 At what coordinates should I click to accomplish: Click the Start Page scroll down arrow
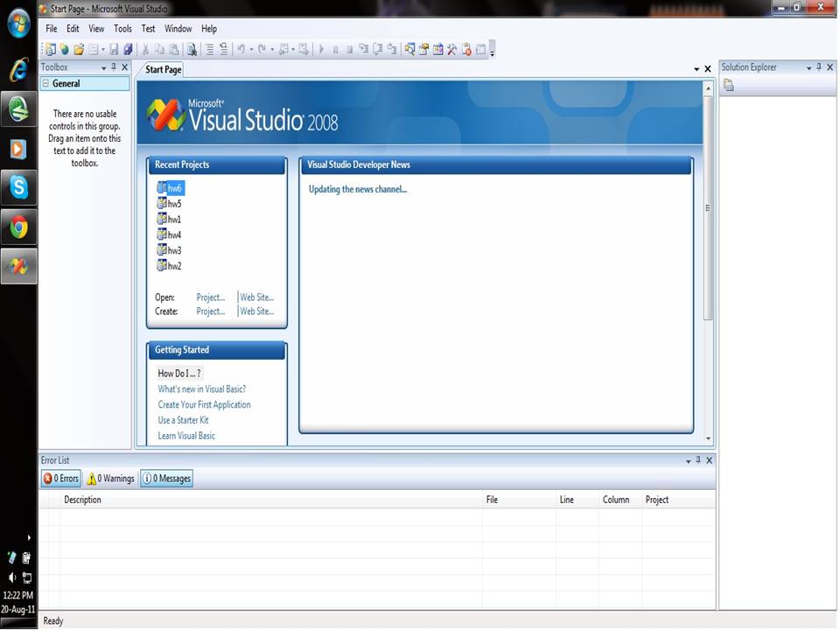tap(708, 438)
